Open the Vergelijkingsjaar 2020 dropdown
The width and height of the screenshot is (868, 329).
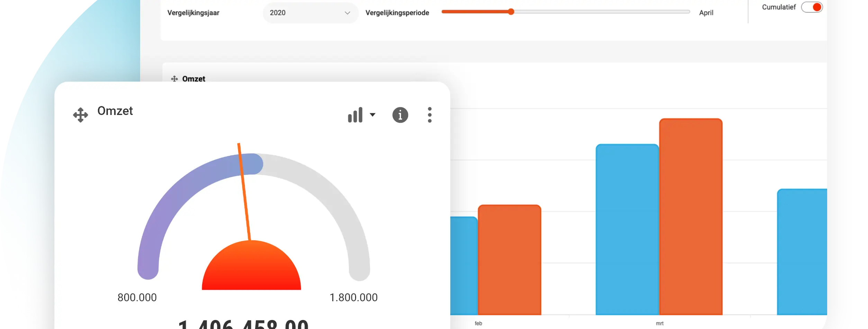pyautogui.click(x=310, y=13)
